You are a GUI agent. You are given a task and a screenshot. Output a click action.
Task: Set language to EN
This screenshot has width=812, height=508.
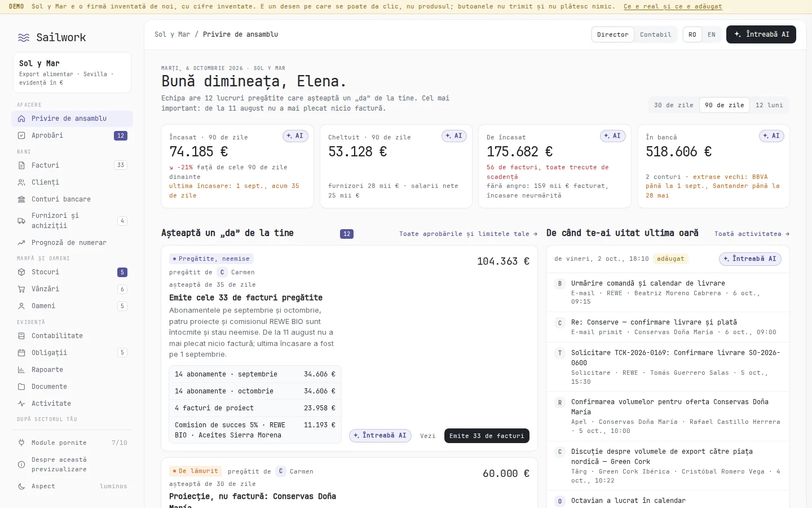tap(712, 34)
